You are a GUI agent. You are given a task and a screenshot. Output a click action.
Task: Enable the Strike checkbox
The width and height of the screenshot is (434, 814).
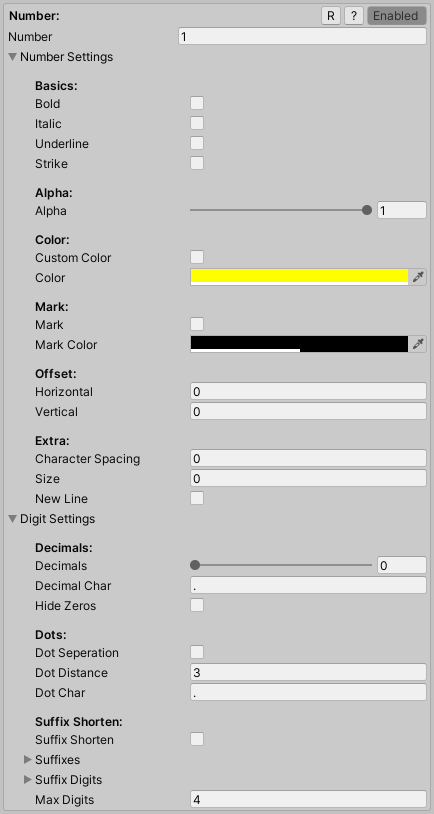197,164
